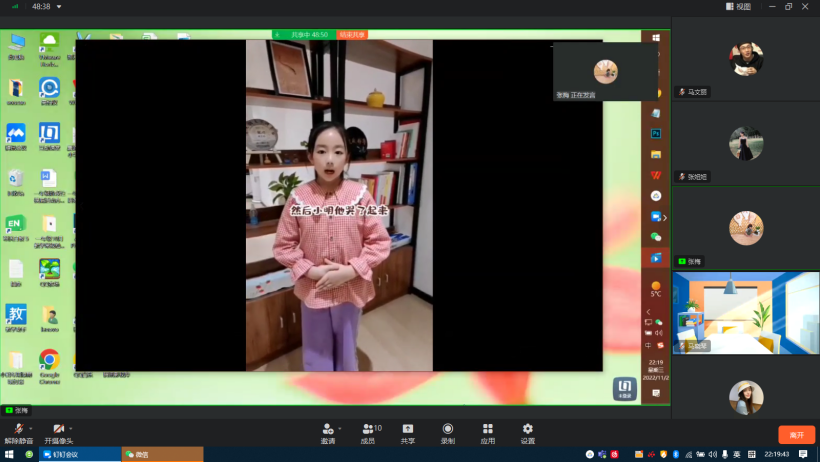This screenshot has height=462, width=820.
Task: Start recording with the 录制 icon
Action: coord(447,429)
